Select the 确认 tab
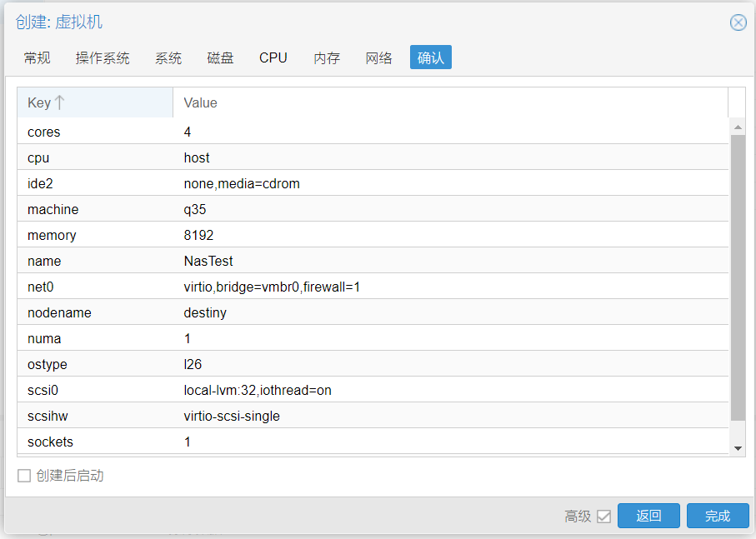This screenshot has width=756, height=539. click(x=431, y=57)
